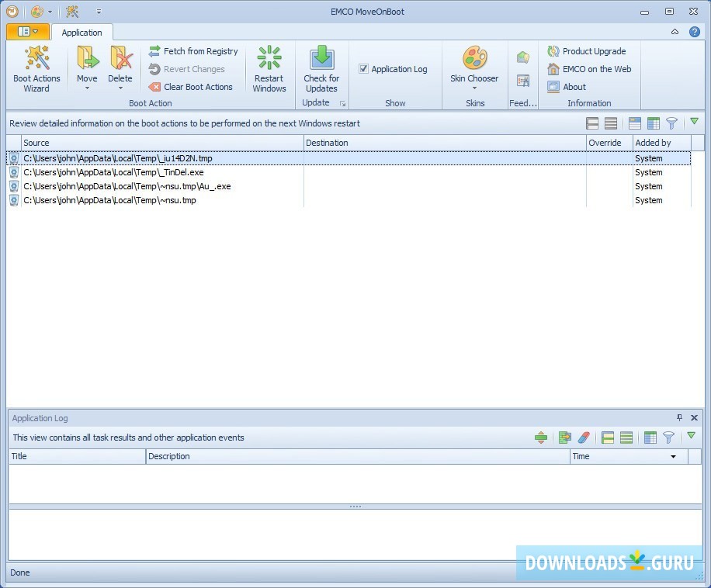The height and width of the screenshot is (588, 711).
Task: Open Product Upgrade
Action: (x=587, y=51)
